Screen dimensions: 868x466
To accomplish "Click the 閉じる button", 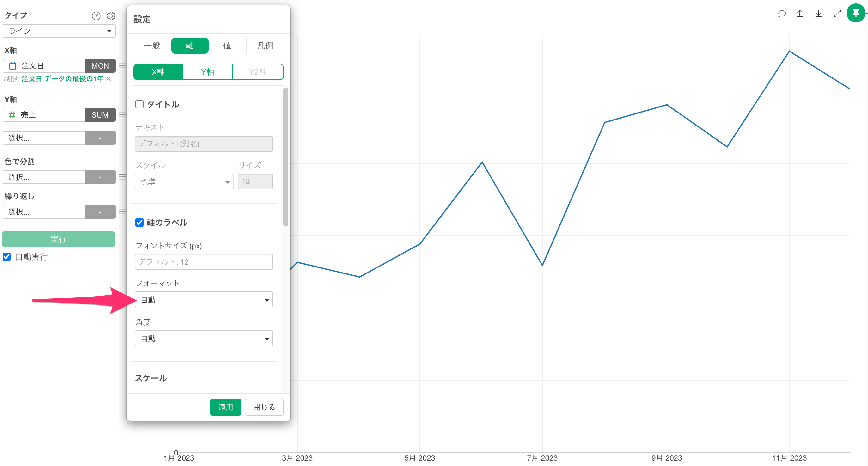I will [x=264, y=407].
